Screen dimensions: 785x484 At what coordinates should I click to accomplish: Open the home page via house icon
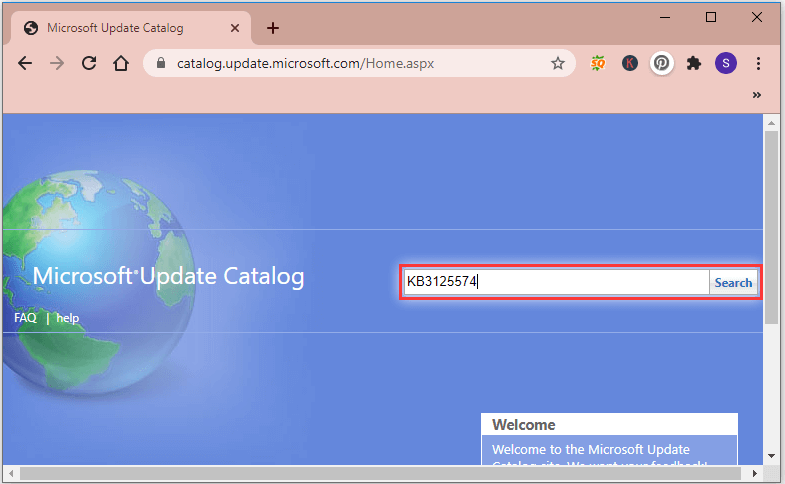121,63
